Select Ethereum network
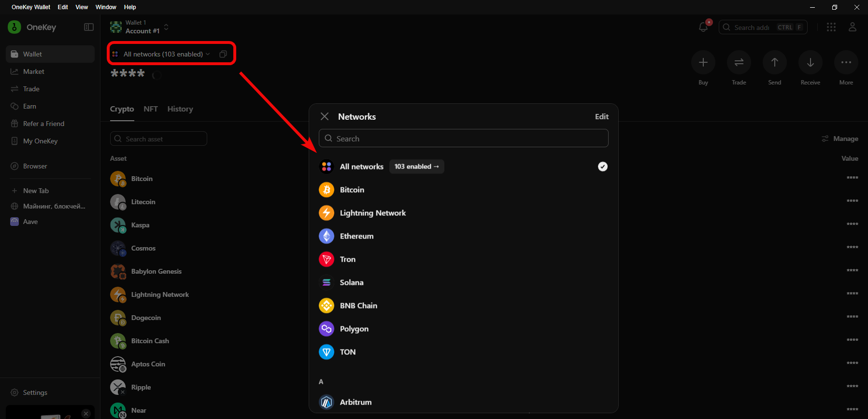Screen dimensions: 868x419 tap(463, 236)
